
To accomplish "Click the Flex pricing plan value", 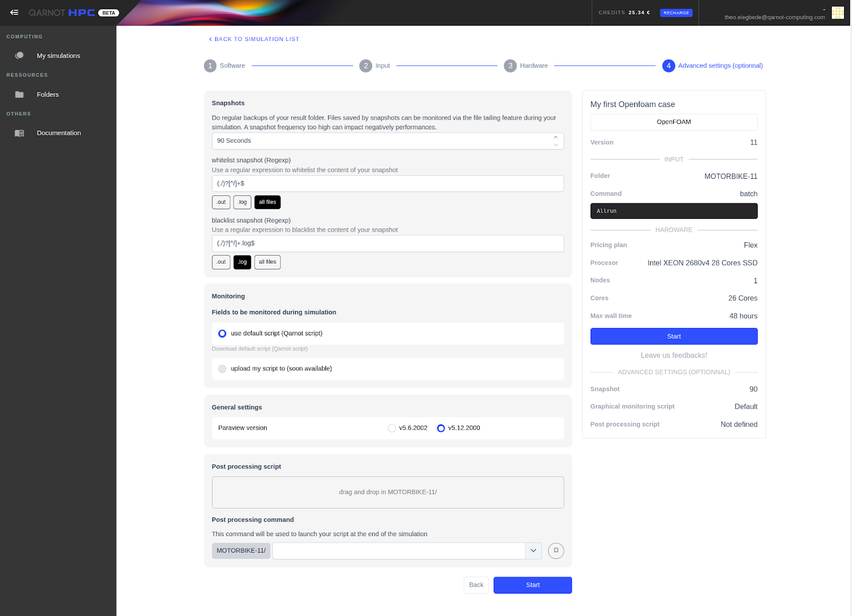I will [751, 245].
